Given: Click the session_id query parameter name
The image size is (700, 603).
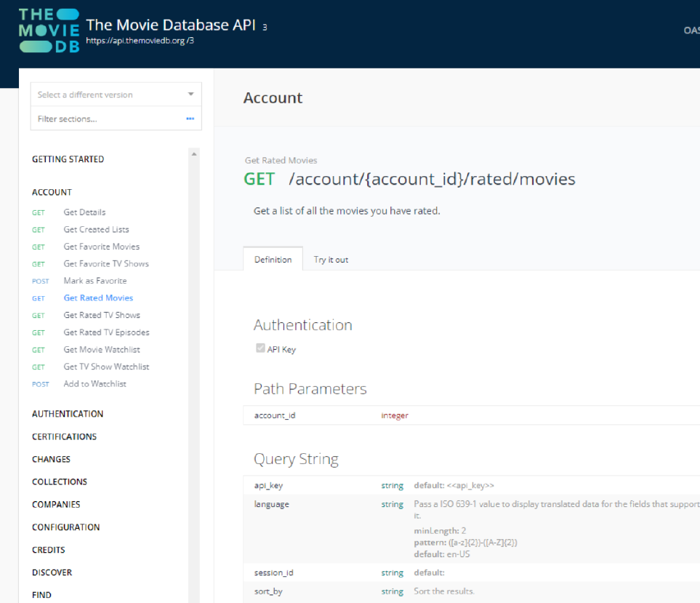Looking at the screenshot, I should 273,572.
